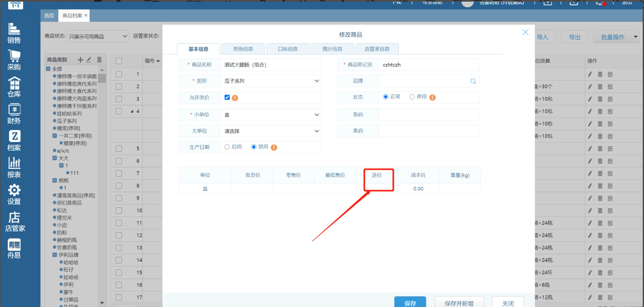This screenshot has width=644, height=307.
Task: Open the 设置 settings gear icon
Action: 14,194
